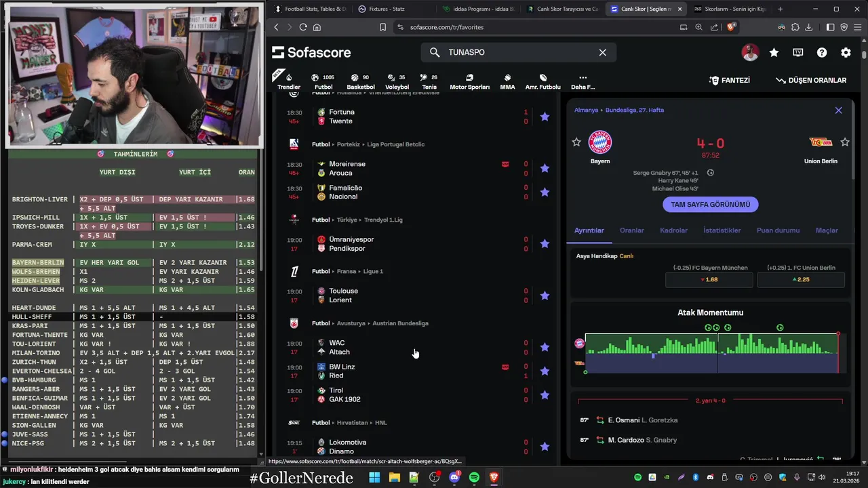Image resolution: width=868 pixels, height=488 pixels.
Task: Go back in browser history
Action: [x=276, y=27]
